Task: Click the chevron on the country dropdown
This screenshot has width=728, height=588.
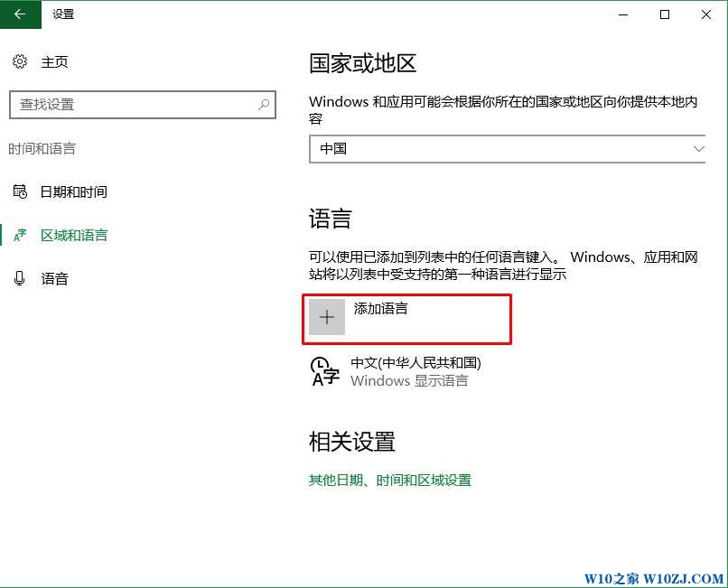Action: point(699,149)
